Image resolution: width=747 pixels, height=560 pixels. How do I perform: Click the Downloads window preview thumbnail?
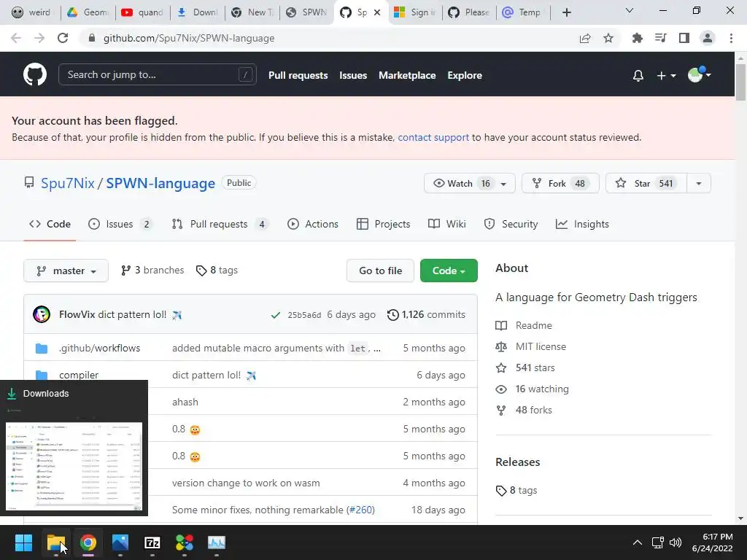click(x=74, y=466)
